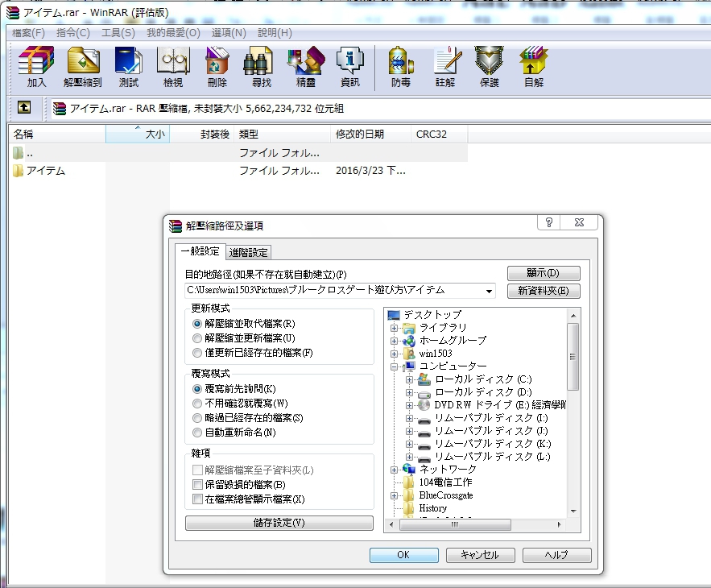Select ライブラリ in the folder tree
Image resolution: width=711 pixels, height=588 pixels.
(x=443, y=328)
